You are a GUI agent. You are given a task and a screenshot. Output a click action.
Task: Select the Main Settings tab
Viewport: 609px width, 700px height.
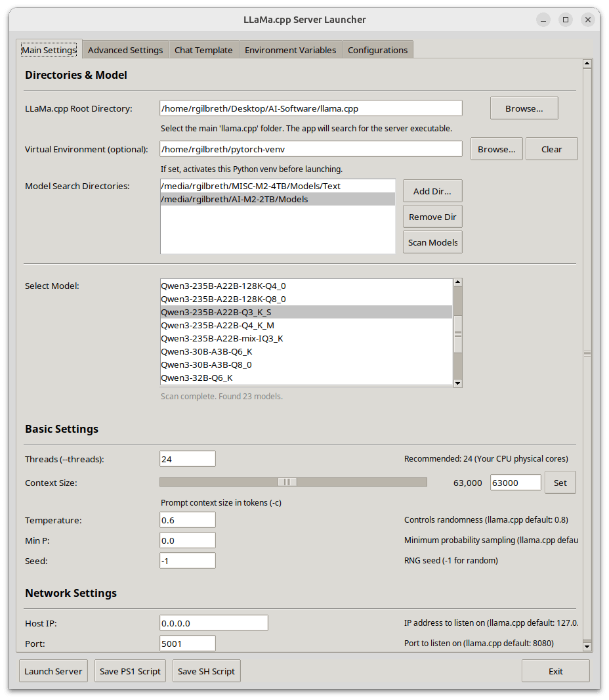49,49
